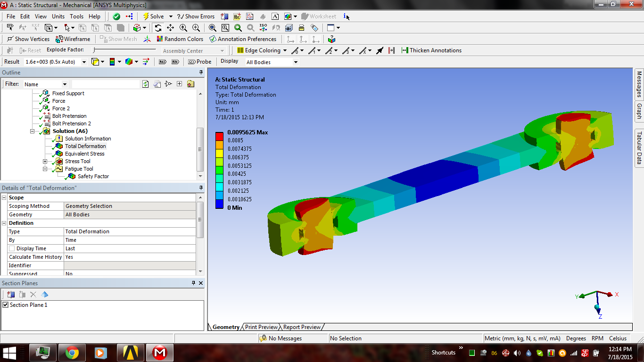The height and width of the screenshot is (362, 644).
Task: Collapse the Fatigue Tool tree node
Action: 45,169
